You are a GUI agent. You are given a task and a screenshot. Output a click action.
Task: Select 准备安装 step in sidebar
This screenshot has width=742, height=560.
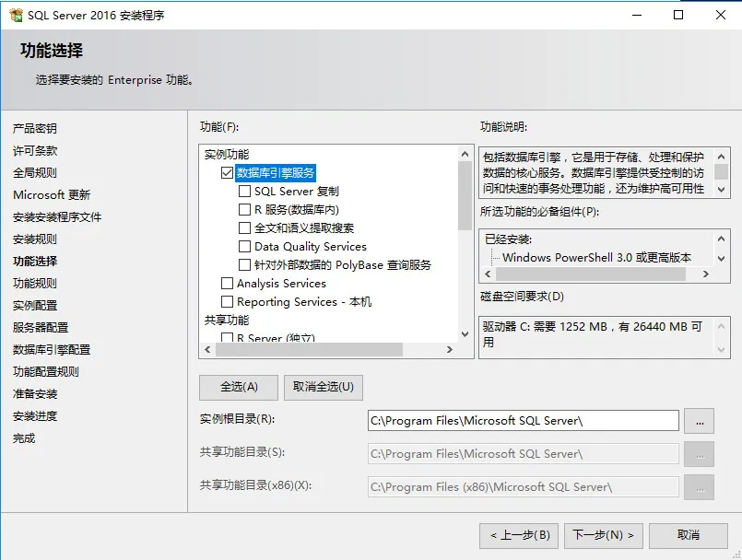(34, 394)
